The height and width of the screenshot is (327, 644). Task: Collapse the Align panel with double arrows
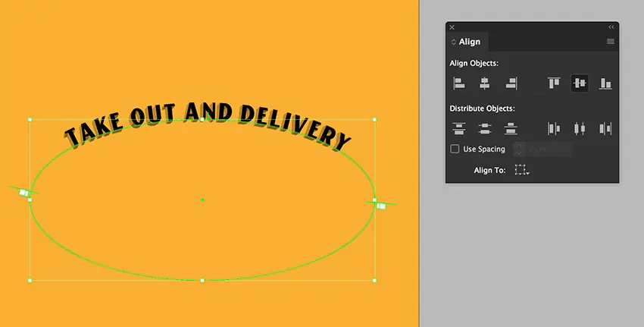click(611, 27)
